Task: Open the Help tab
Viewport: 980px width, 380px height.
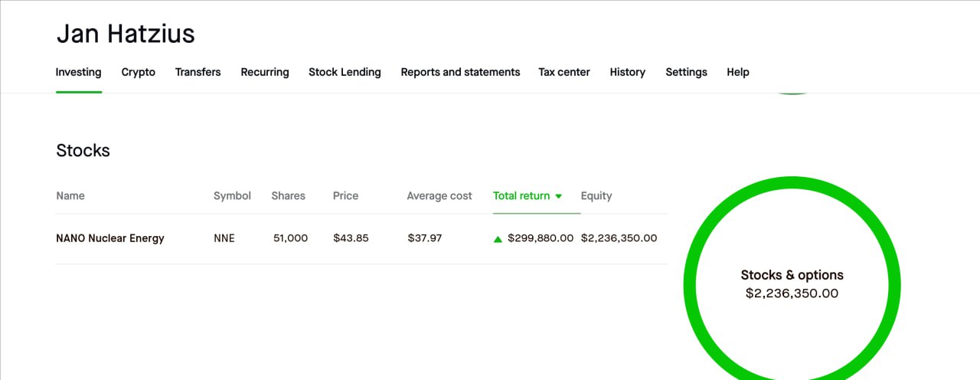Action: 738,72
